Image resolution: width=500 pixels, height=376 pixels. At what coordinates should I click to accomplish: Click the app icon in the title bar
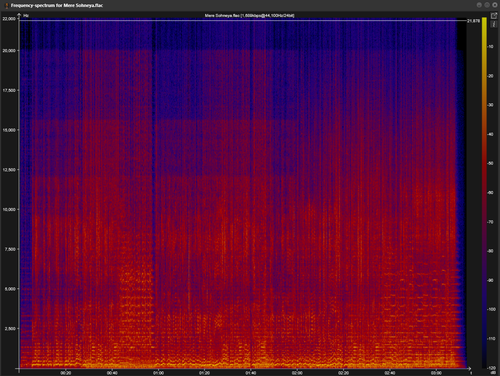click(x=6, y=5)
